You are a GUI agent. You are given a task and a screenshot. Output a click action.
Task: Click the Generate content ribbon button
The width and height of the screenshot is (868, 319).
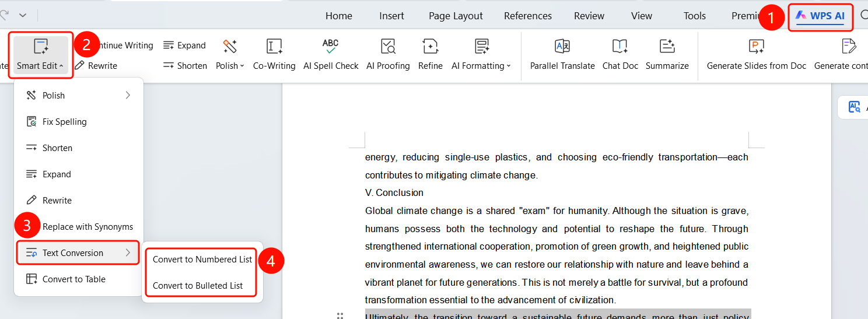(x=841, y=55)
